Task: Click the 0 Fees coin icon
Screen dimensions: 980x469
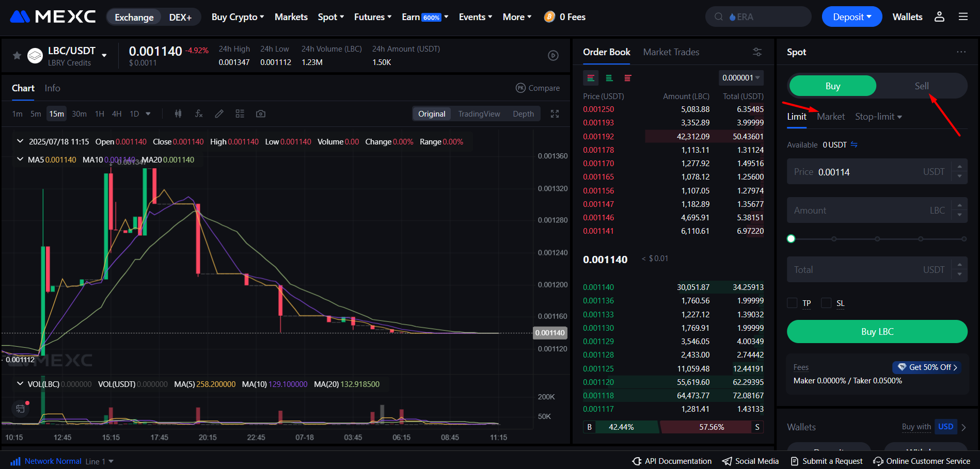Action: (550, 17)
